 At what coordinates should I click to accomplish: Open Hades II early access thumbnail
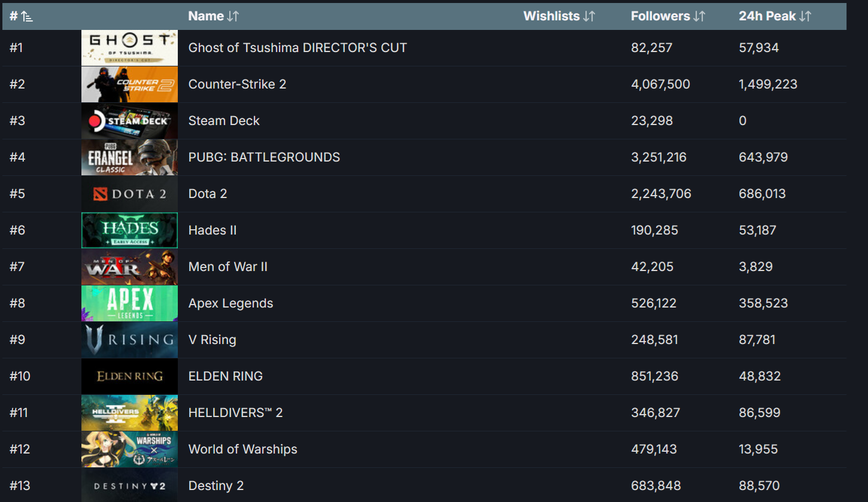[129, 230]
